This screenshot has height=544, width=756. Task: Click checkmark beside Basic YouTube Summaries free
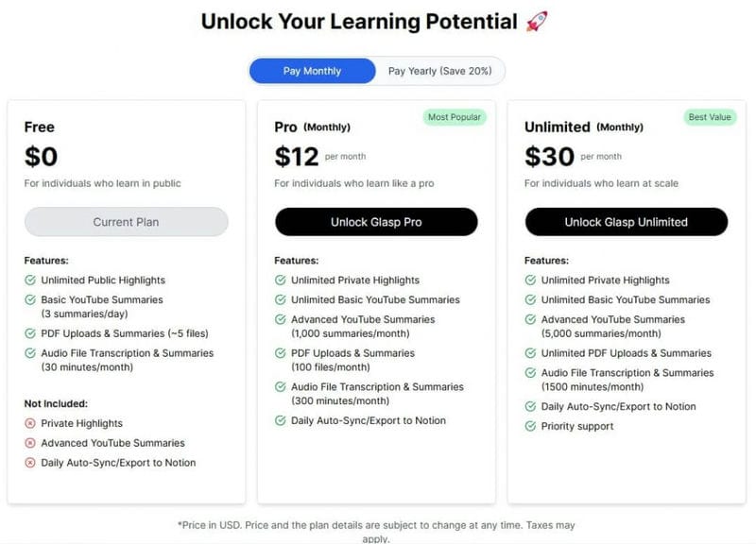(x=30, y=299)
